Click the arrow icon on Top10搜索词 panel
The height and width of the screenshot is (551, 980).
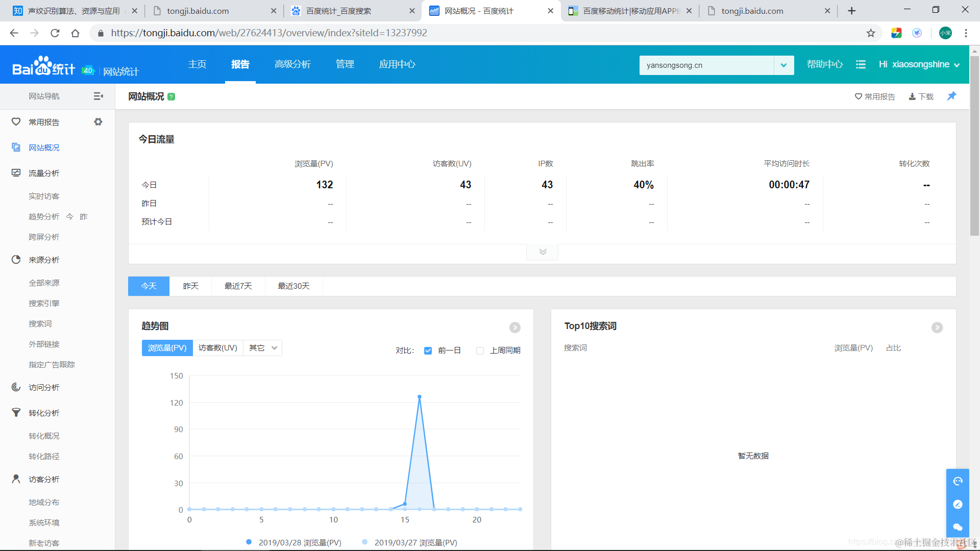(x=937, y=328)
